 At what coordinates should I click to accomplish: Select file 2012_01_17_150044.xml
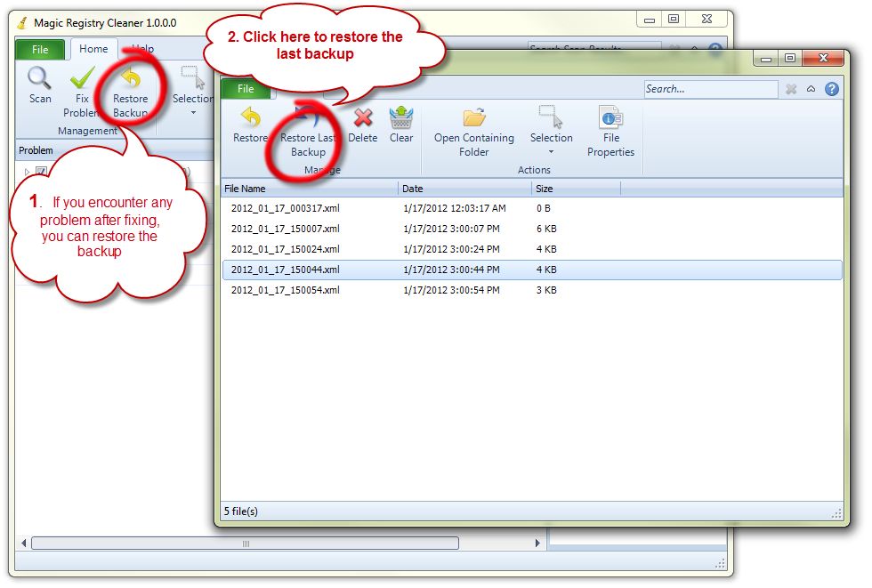tap(286, 270)
